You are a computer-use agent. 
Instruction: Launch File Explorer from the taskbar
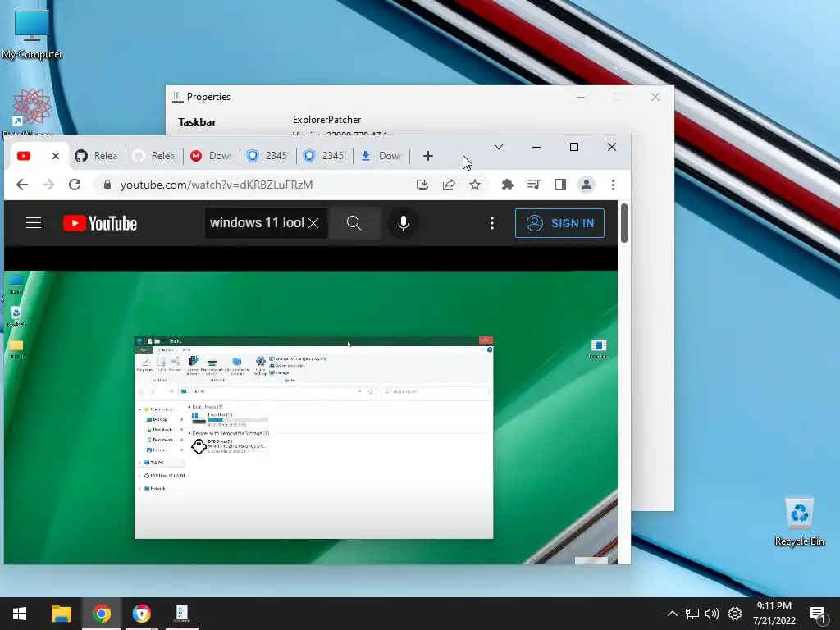[x=62, y=614]
